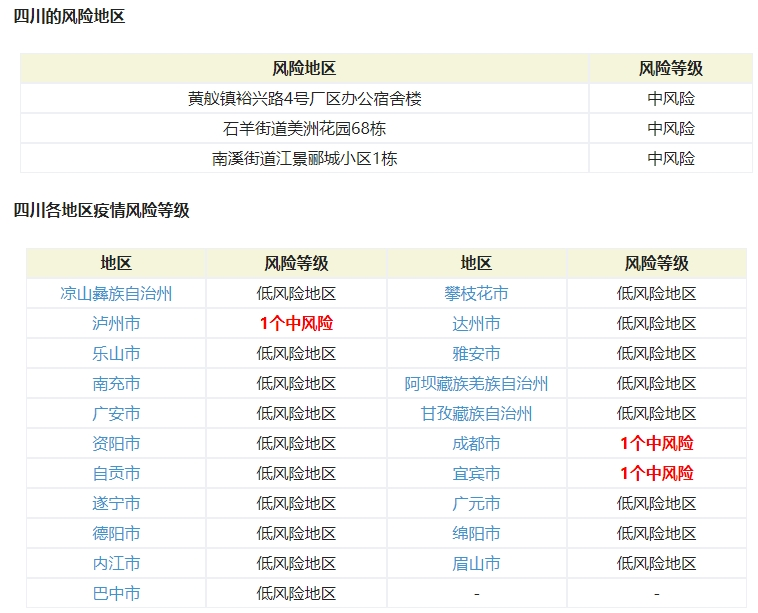This screenshot has width=758, height=613.
Task: Select the 德阳市 link
Action: (x=116, y=534)
